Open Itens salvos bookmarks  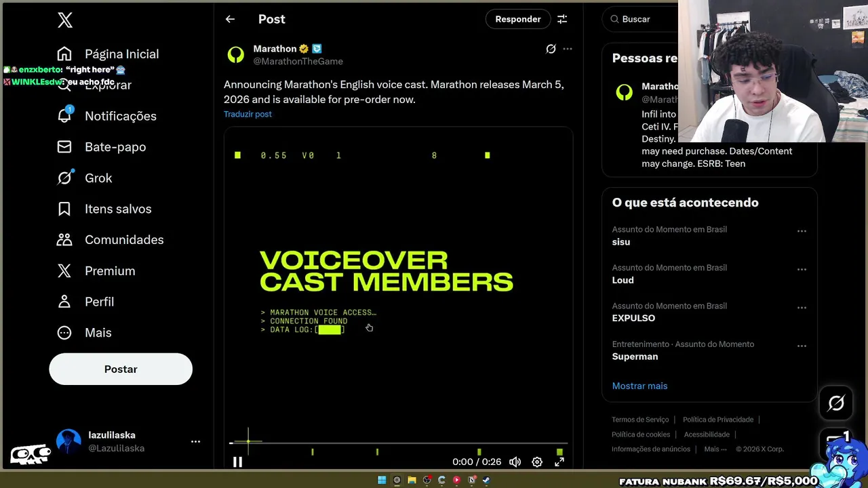[x=104, y=209]
